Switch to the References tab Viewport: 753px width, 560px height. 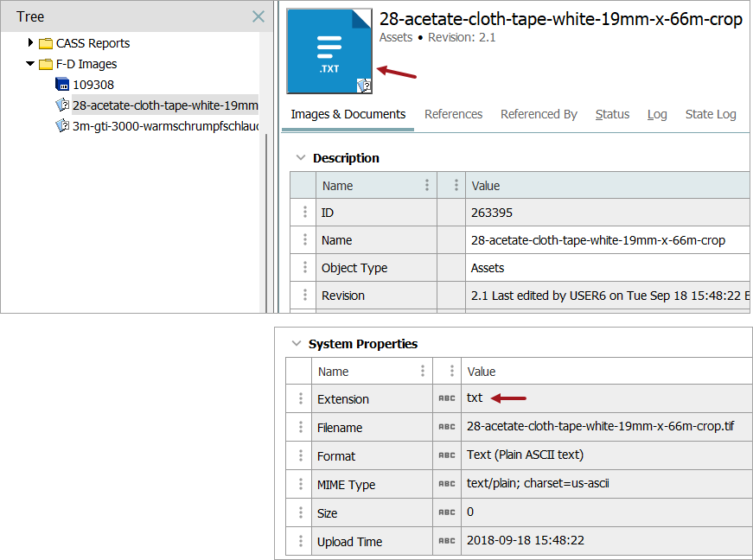[x=453, y=114]
